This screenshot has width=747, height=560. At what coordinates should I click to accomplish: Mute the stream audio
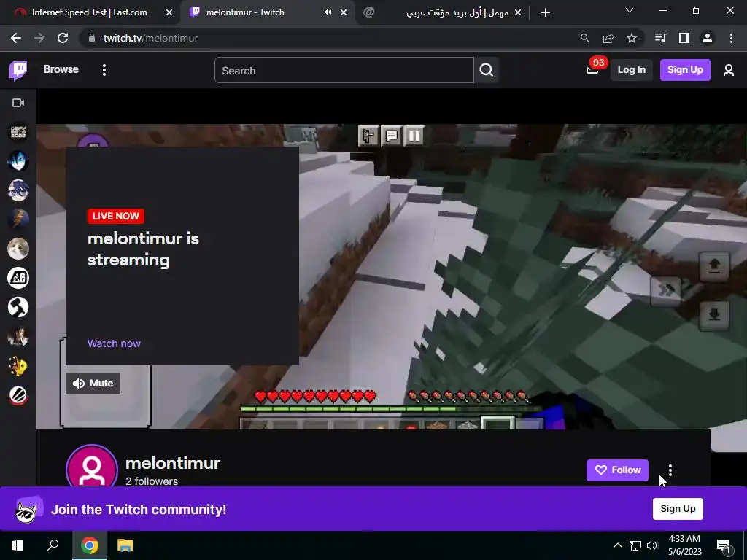point(93,384)
